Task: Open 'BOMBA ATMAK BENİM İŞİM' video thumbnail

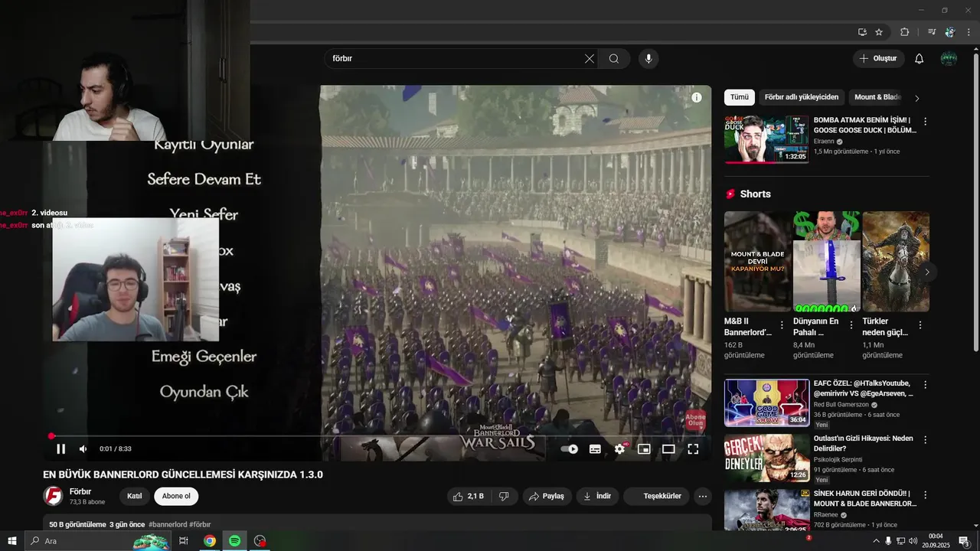Action: pyautogui.click(x=766, y=139)
